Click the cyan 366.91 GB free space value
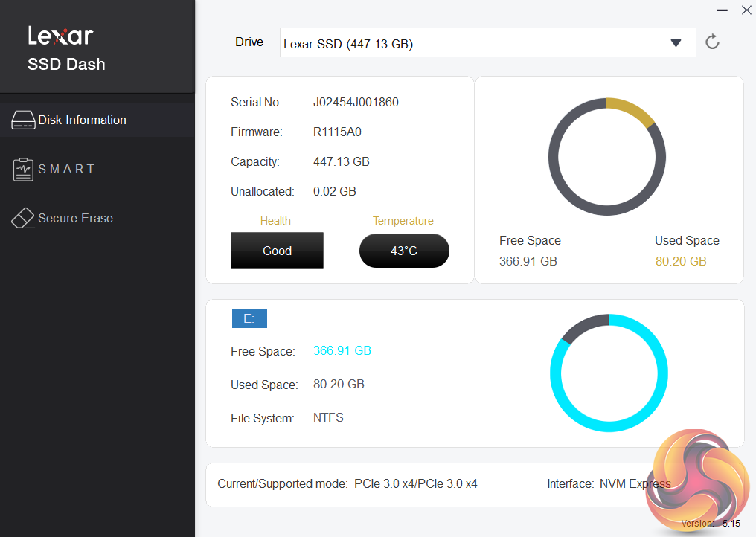Image resolution: width=756 pixels, height=537 pixels. (x=342, y=350)
